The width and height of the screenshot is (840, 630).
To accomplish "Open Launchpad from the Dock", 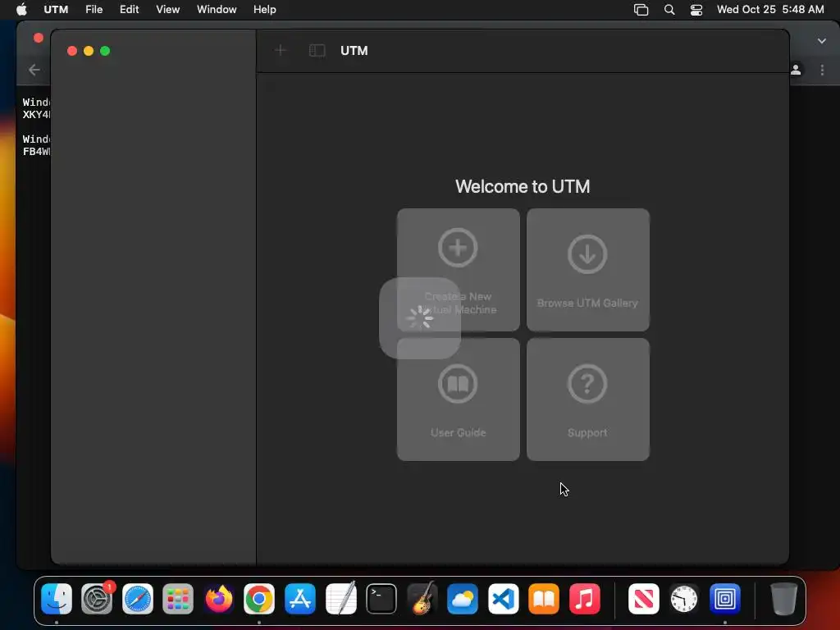I will 178,598.
